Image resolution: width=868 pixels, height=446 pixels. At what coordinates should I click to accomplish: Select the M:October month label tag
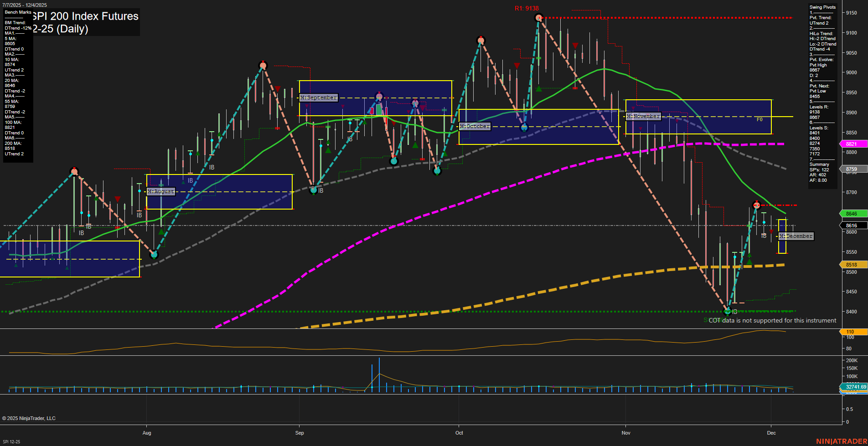pos(475,126)
